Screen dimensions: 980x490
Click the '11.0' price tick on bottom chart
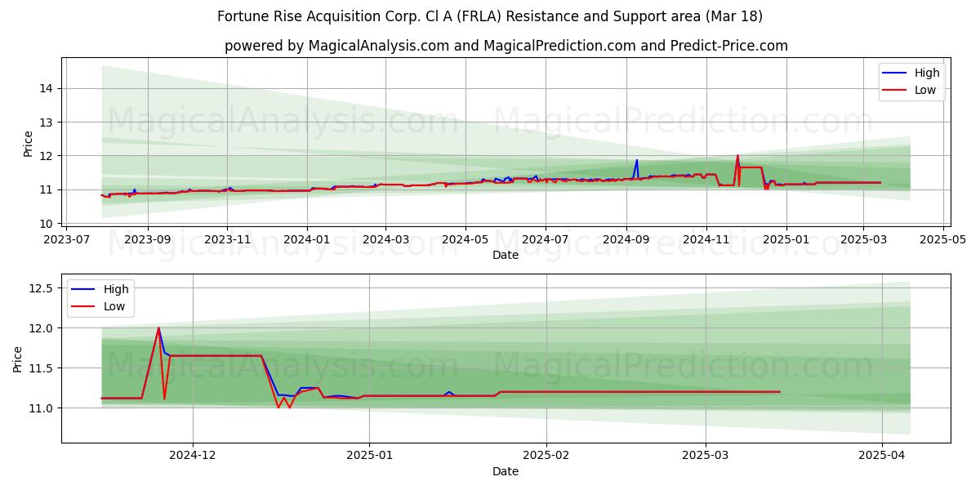42,408
